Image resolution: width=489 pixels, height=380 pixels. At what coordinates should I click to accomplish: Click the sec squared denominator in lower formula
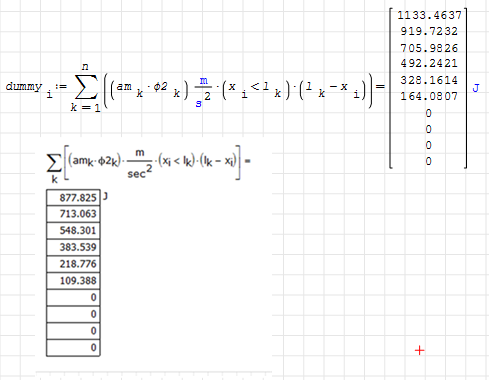(140, 172)
